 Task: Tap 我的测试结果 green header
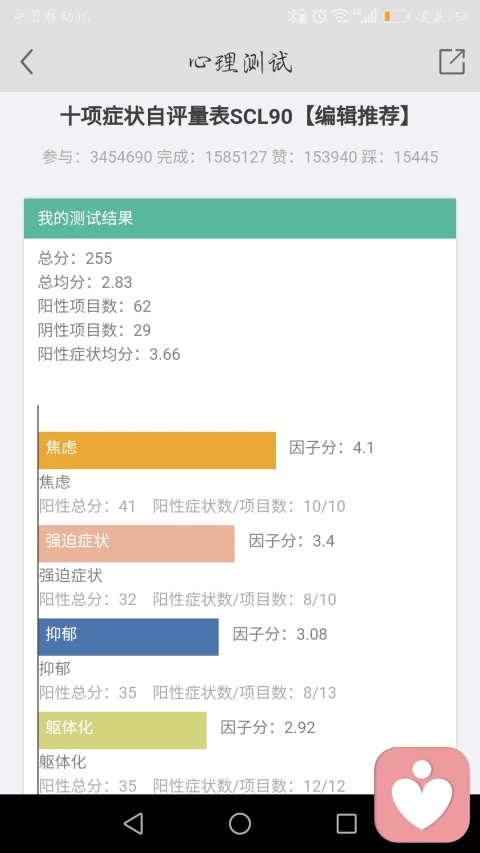coord(240,218)
